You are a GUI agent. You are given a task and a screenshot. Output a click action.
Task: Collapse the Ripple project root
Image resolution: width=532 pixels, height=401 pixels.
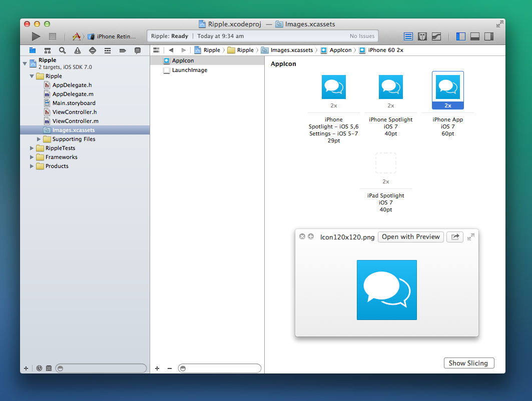25,63
